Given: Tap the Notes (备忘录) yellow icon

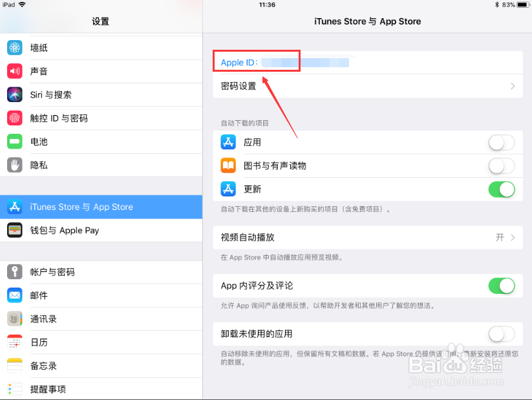Looking at the screenshot, I should pos(15,366).
